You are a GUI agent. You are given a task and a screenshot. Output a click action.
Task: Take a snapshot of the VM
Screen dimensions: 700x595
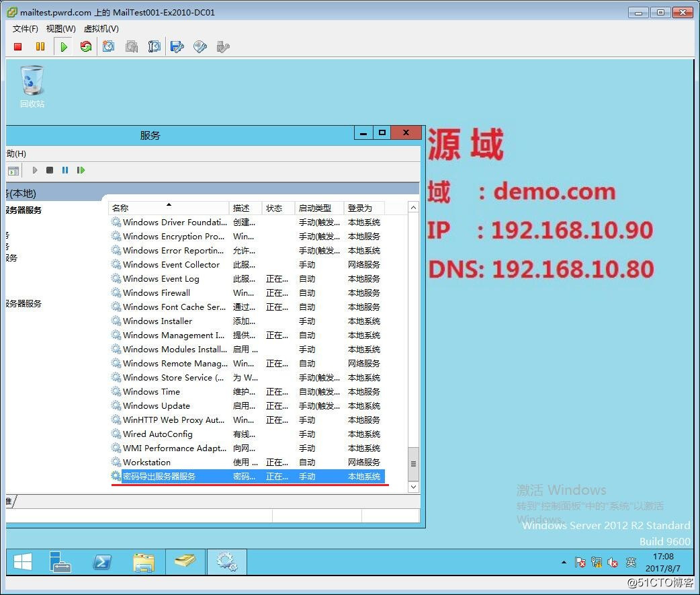(x=108, y=46)
